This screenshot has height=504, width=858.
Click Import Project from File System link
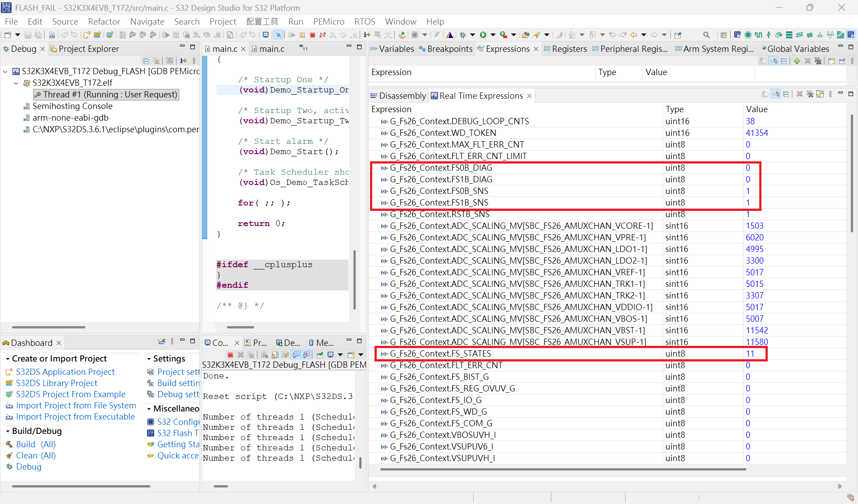[x=76, y=405]
